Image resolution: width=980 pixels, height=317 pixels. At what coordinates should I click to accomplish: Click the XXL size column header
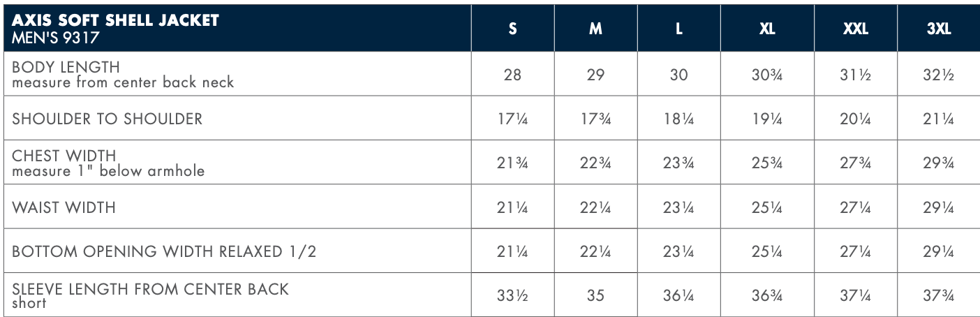(855, 30)
